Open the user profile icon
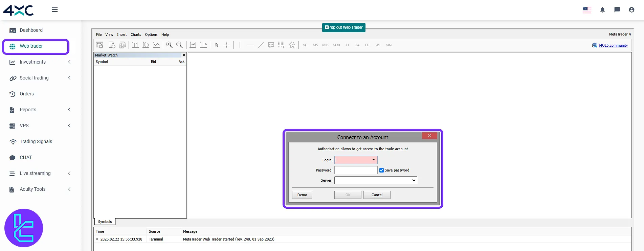644x251 pixels. tap(631, 10)
